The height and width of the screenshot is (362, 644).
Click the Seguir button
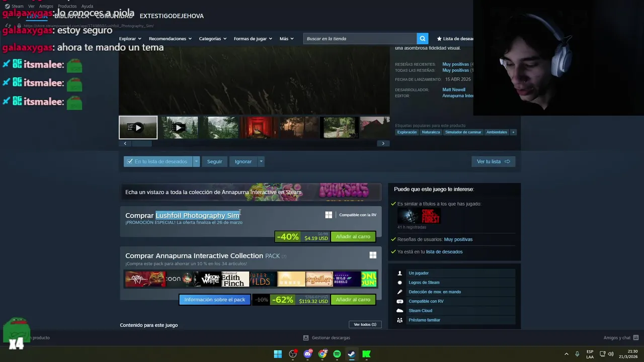click(x=214, y=161)
